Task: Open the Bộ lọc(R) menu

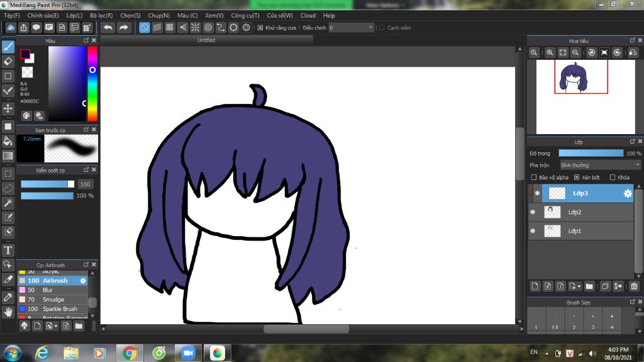Action: (x=101, y=16)
